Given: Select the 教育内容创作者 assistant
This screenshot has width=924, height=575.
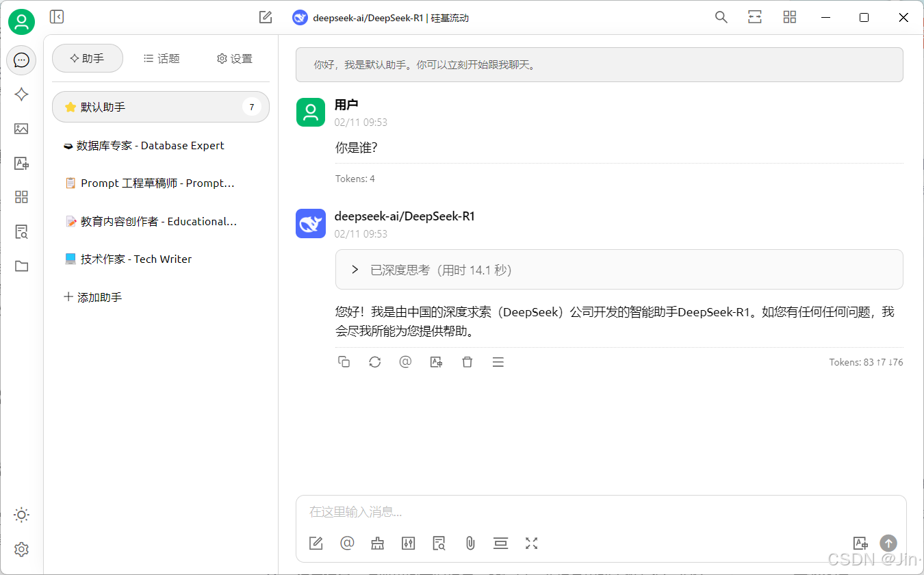Looking at the screenshot, I should [x=161, y=221].
